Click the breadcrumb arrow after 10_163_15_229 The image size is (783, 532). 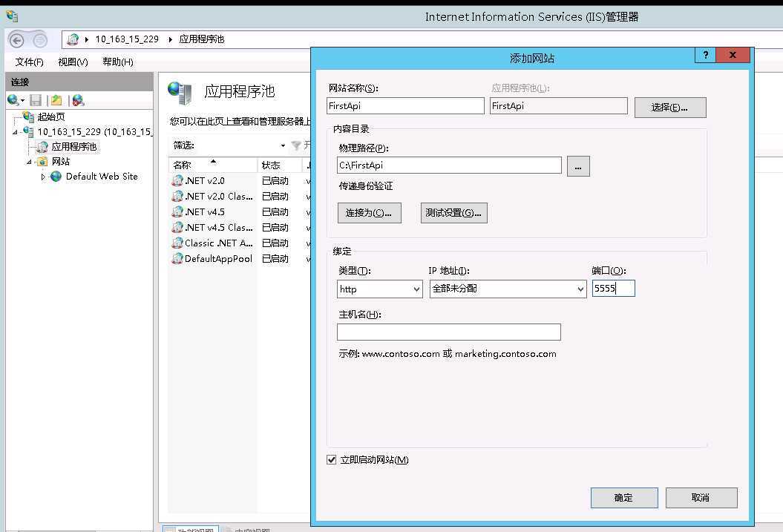[x=170, y=39]
